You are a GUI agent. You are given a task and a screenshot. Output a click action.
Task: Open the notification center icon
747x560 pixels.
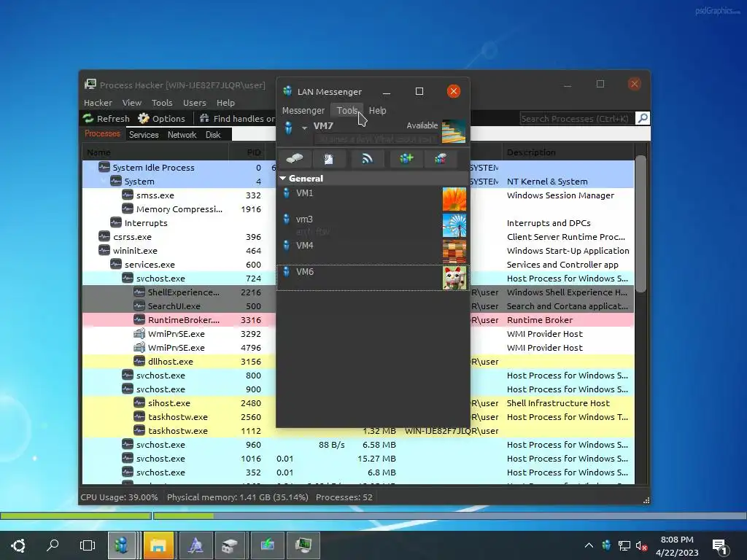coord(719,547)
